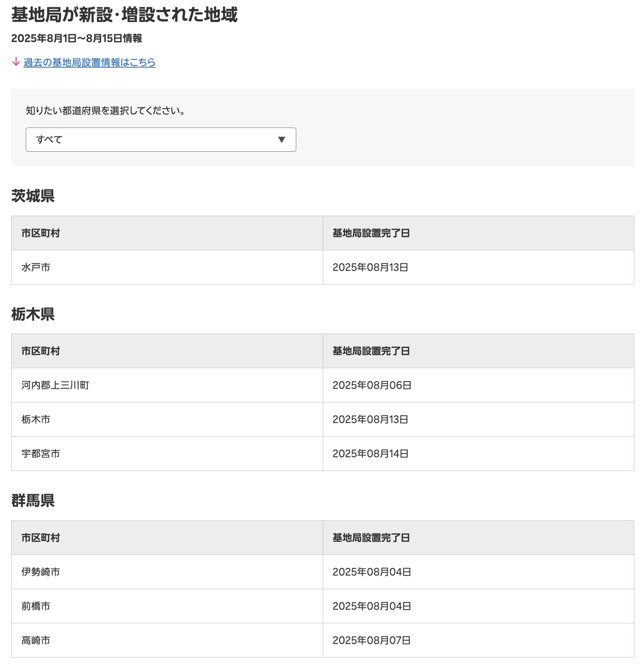Click 基地局設置完了日 header in 栃木県 table
644x664 pixels.
coord(478,351)
